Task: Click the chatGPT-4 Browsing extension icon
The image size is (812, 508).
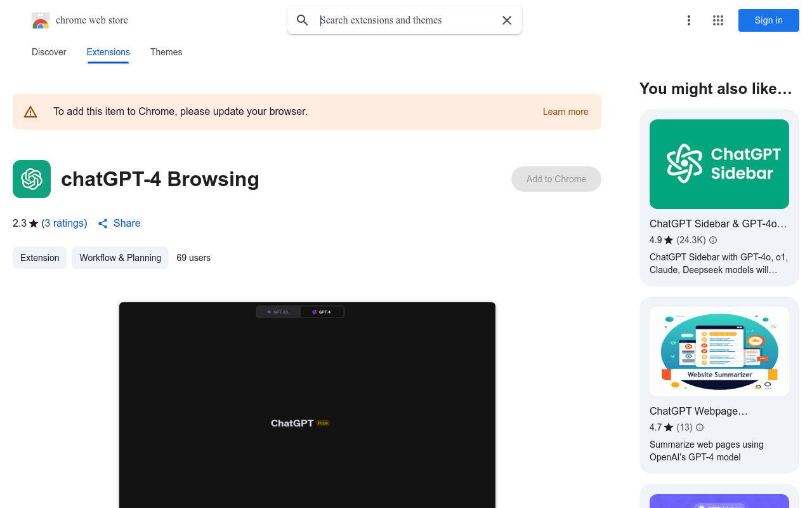Action: pyautogui.click(x=31, y=179)
